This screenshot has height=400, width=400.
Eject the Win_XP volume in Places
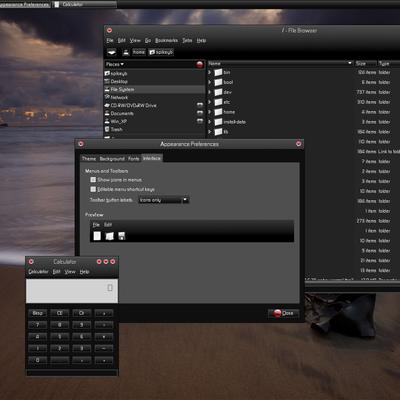[x=200, y=121]
